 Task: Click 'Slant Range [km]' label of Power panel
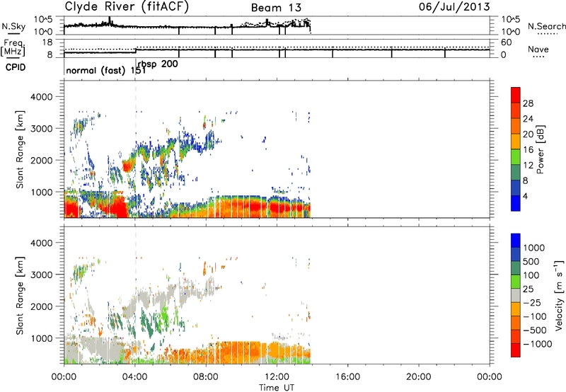20,149
